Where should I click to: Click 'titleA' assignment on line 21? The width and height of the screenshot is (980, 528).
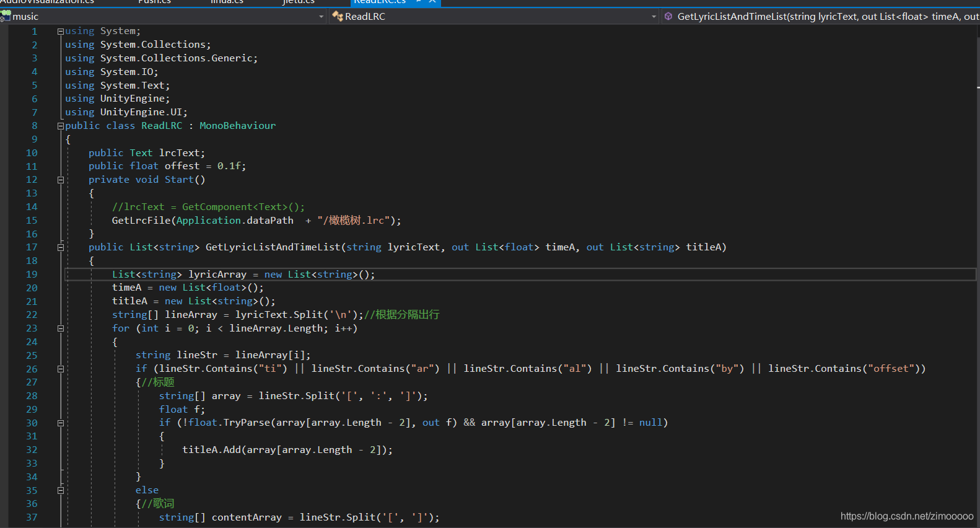(x=129, y=301)
